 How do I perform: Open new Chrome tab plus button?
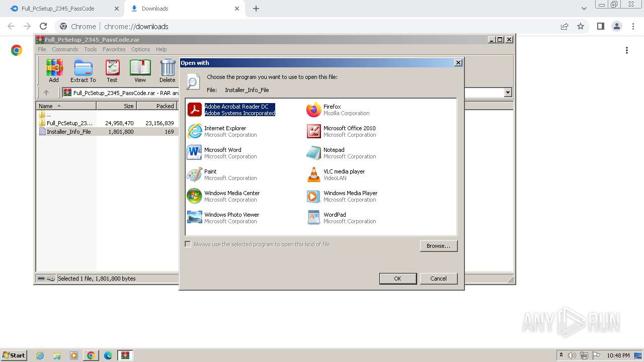tap(256, 9)
